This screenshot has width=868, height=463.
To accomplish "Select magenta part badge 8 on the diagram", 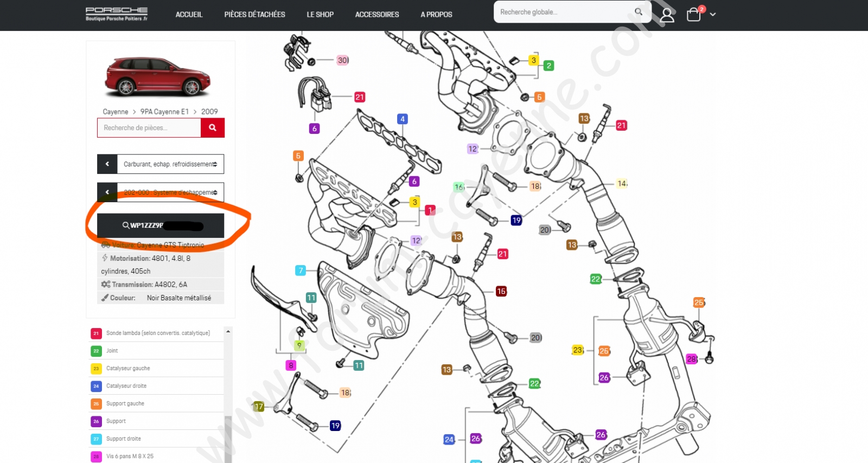I will pyautogui.click(x=291, y=365).
